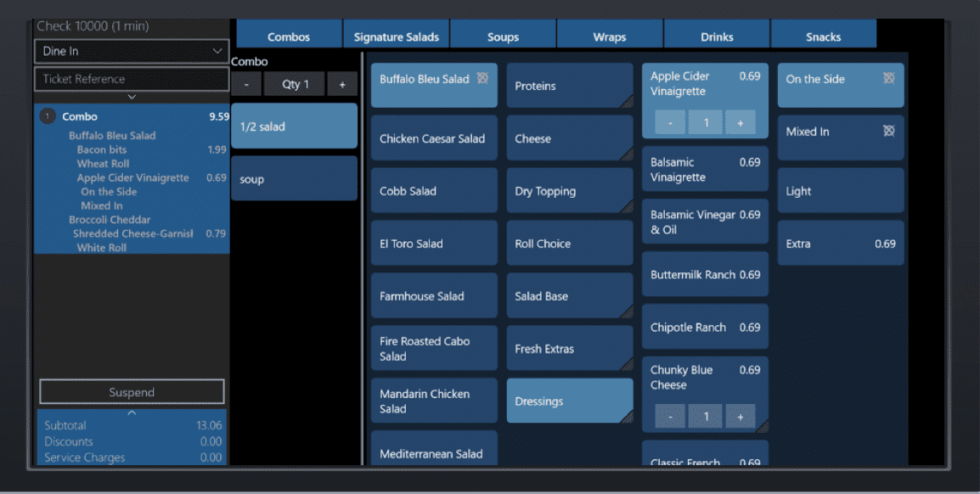The height and width of the screenshot is (494, 980).
Task: Expand the Dressings modifier group
Action: pyautogui.click(x=570, y=400)
